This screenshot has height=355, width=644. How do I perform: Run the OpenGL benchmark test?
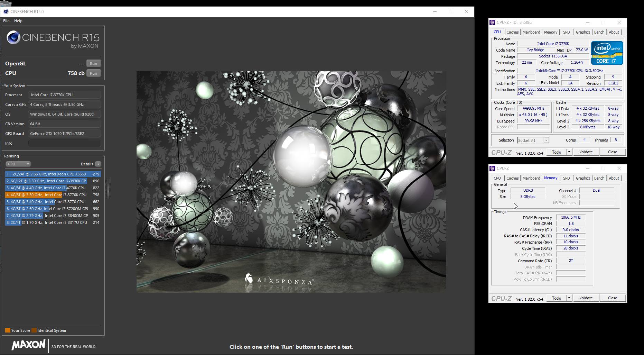click(x=93, y=64)
